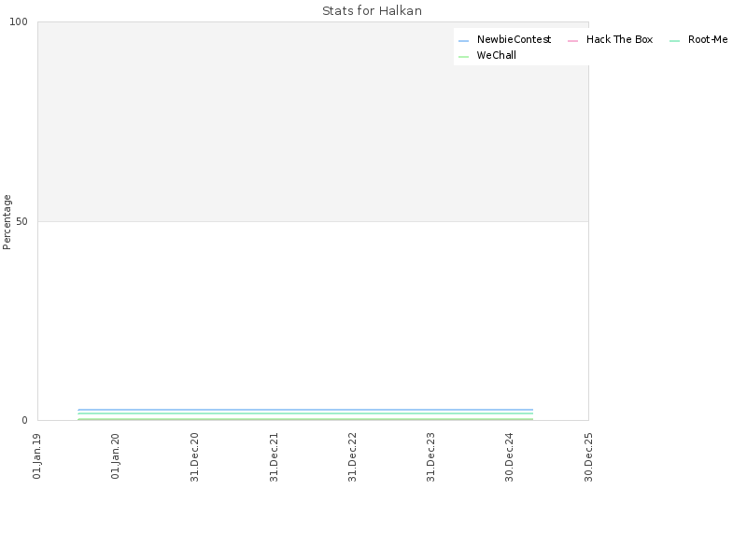
Task: Click the 30.Dec.24 x-axis date label
Action: [x=509, y=457]
